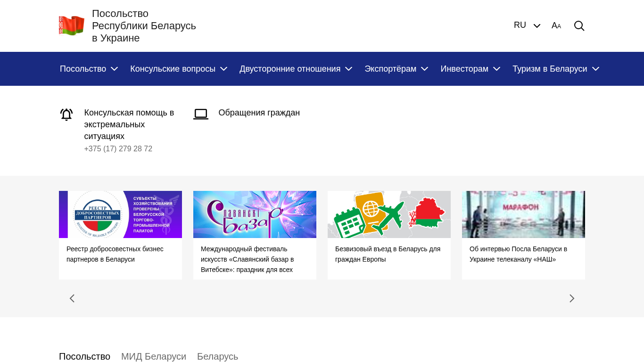This screenshot has height=362, width=644.
Task: Open Консульская помощь в экстремальных ситуациях link
Action: point(129,124)
